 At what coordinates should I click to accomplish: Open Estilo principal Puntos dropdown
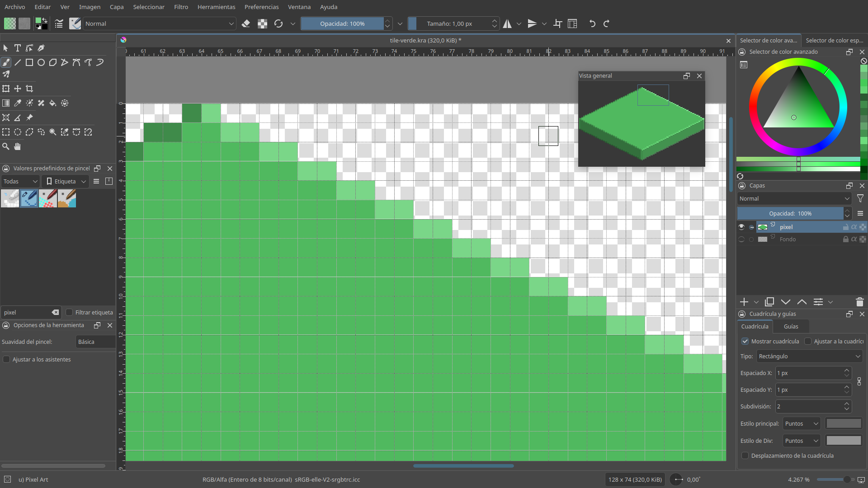802,423
